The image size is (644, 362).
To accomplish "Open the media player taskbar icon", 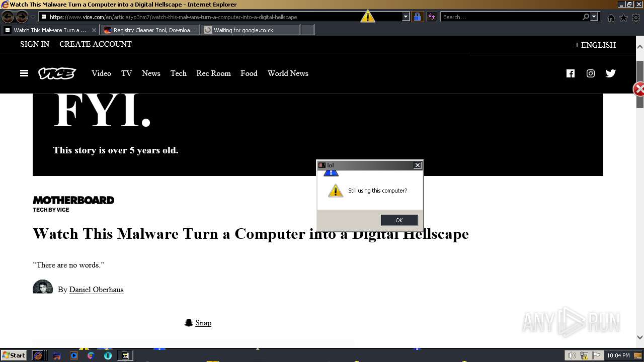I will [74, 355].
